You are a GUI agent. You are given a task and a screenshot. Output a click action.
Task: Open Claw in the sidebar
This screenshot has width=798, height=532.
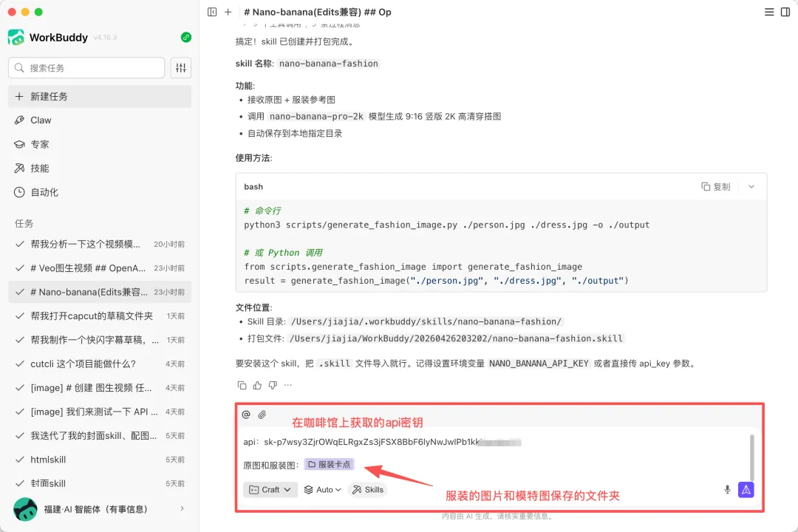click(99, 120)
